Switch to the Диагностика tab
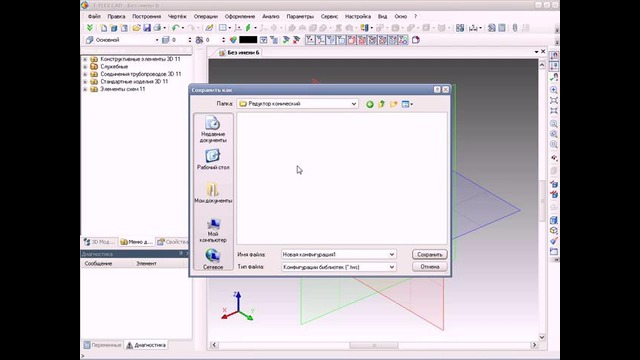This screenshot has height=360, width=640. (146, 345)
